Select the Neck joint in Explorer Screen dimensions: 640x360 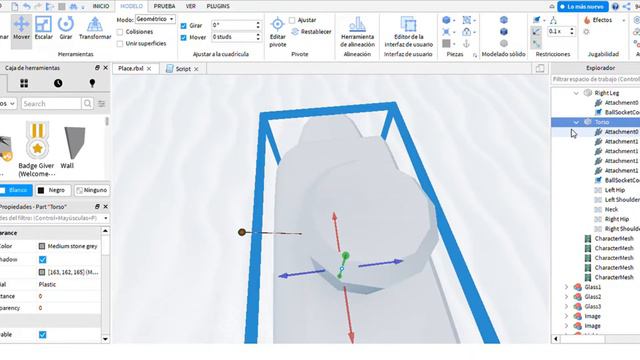coord(611,209)
